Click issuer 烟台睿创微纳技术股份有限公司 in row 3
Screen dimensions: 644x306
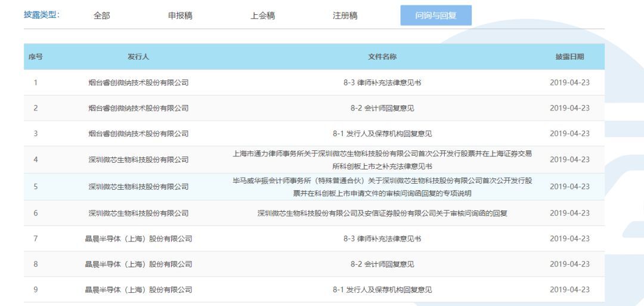pos(138,134)
